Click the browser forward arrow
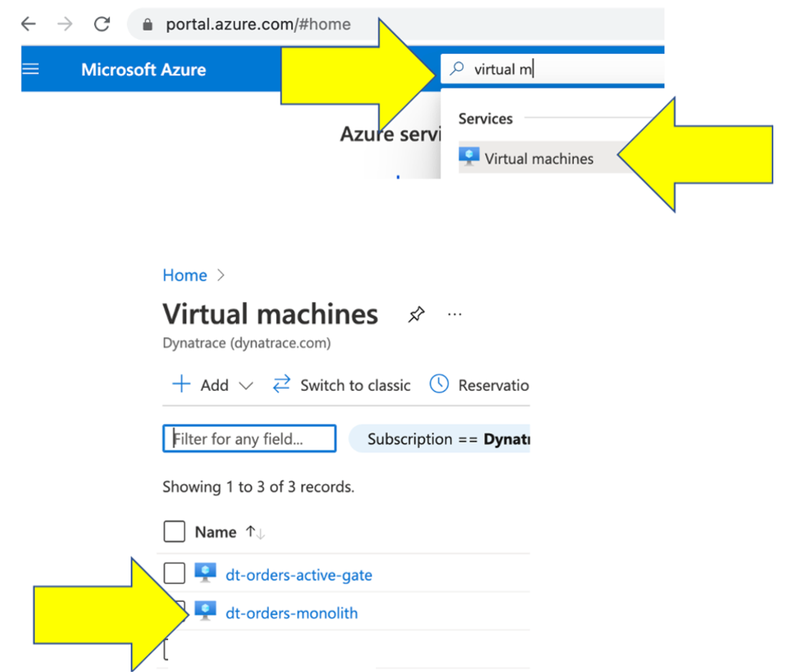 [65, 24]
